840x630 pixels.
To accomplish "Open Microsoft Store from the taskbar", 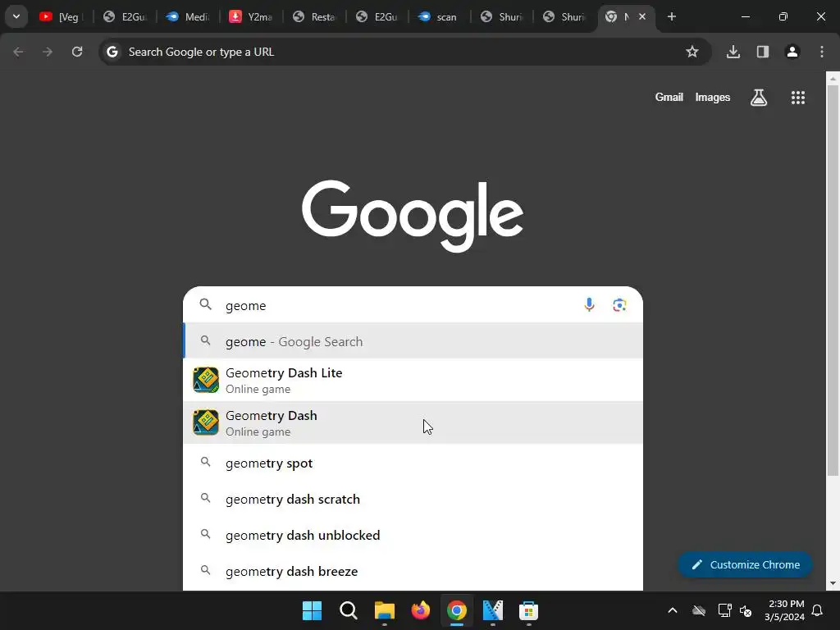I will coord(529,610).
